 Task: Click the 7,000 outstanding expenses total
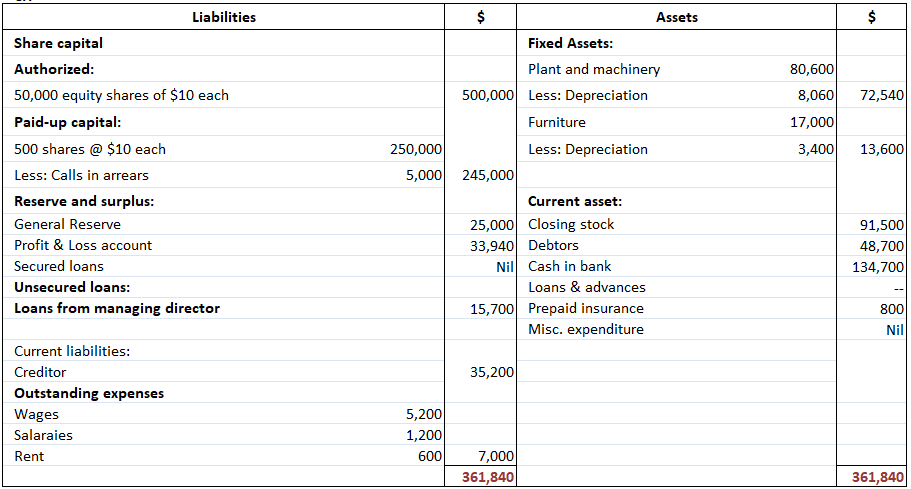click(x=496, y=457)
